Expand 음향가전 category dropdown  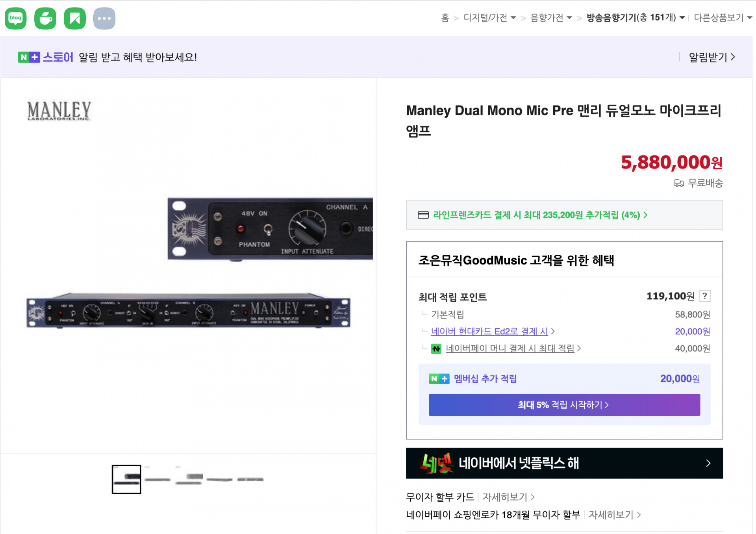point(551,18)
